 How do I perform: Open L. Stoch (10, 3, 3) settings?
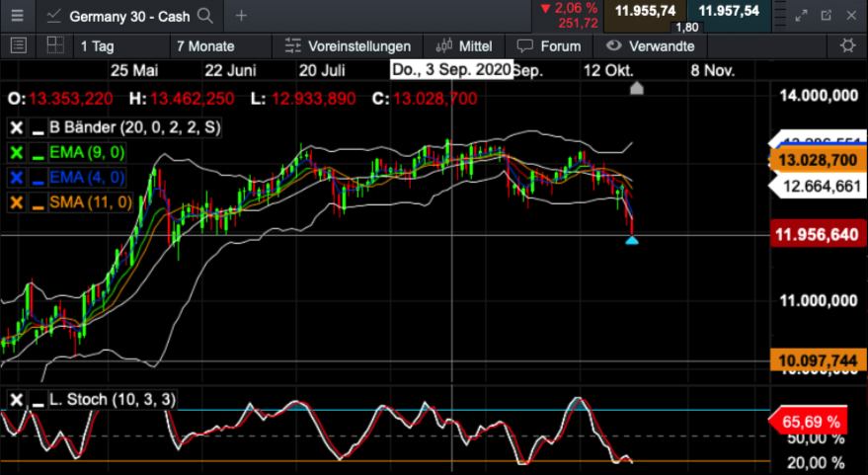point(113,399)
